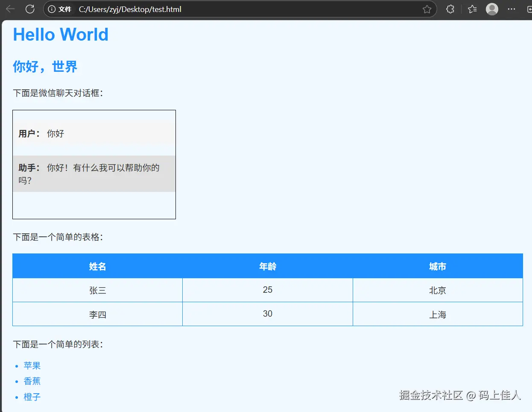The height and width of the screenshot is (412, 532).
Task: Open the user profile avatar
Action: tap(492, 9)
